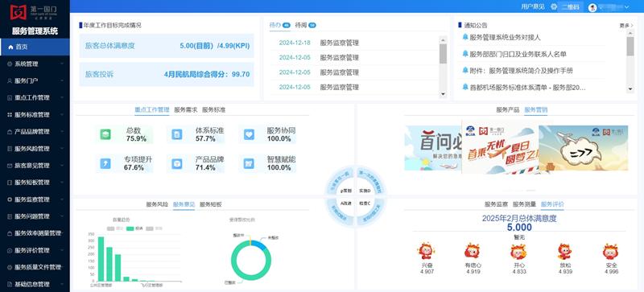The height and width of the screenshot is (292, 644).
Task: Click the 系统管理 sidebar icon
Action: point(10,64)
